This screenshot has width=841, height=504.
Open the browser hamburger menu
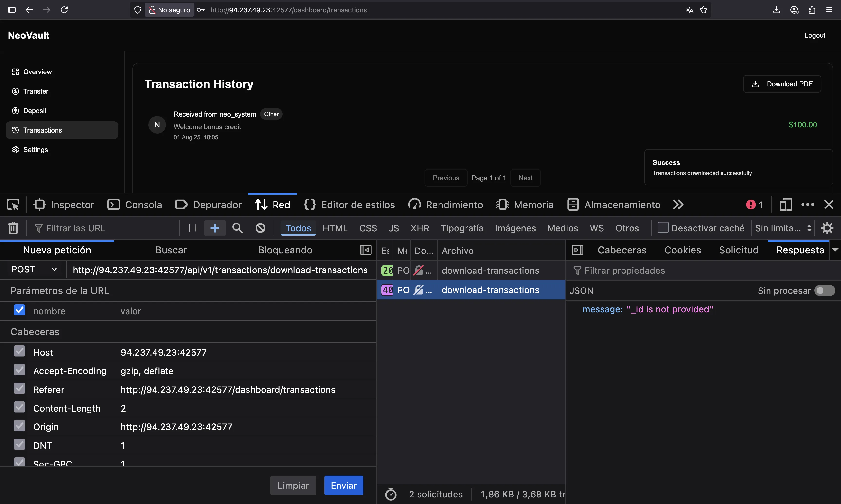[x=829, y=10]
